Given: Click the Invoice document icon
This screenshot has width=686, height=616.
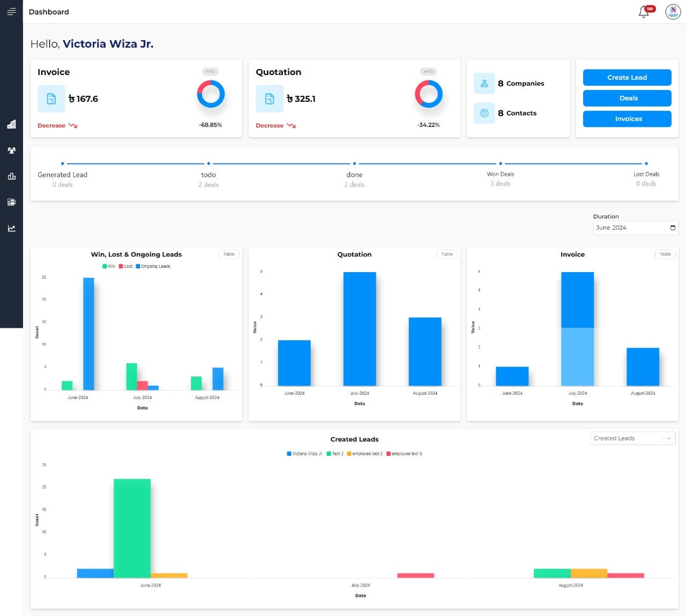Looking at the screenshot, I should click(51, 99).
